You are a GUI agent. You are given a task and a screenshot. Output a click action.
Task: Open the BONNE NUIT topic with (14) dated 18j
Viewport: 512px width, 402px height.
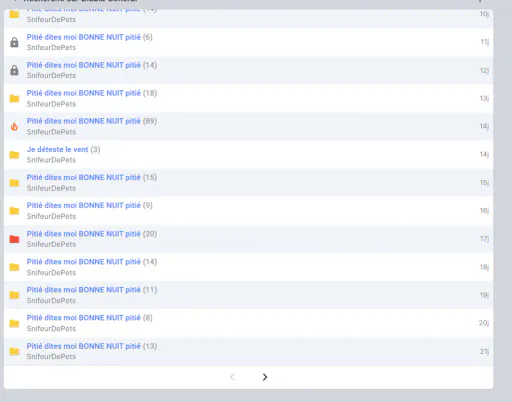pyautogui.click(x=84, y=262)
